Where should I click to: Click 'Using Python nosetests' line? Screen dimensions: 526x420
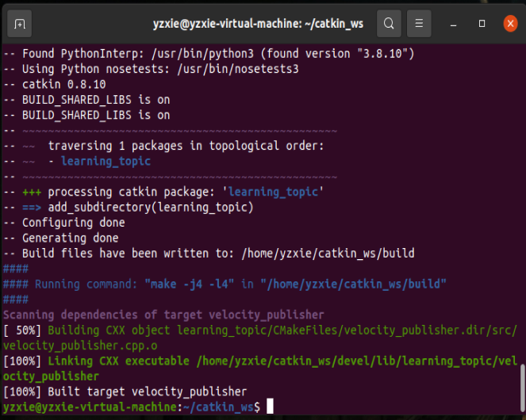[151, 69]
